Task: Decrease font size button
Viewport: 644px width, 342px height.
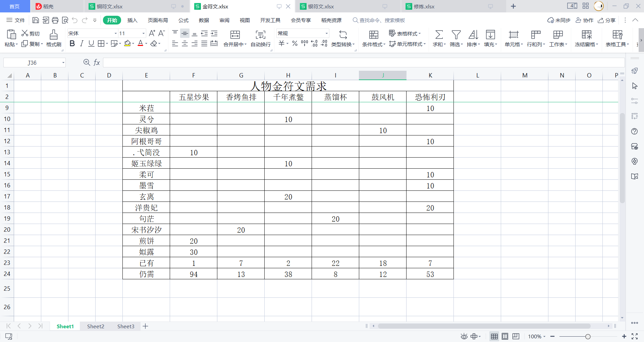Action: coord(162,33)
